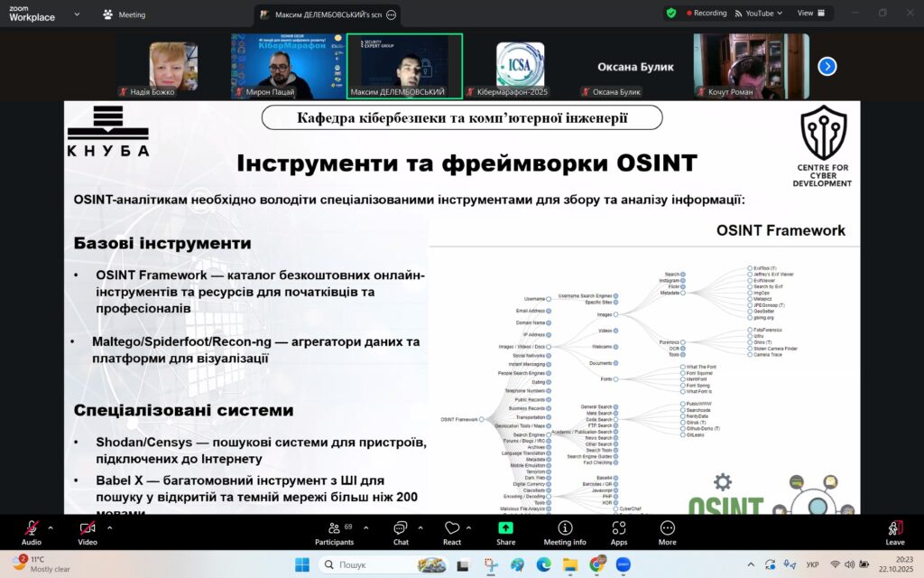Open the YouTube live stream dropdown
The width and height of the screenshot is (924, 578).
coord(759,14)
